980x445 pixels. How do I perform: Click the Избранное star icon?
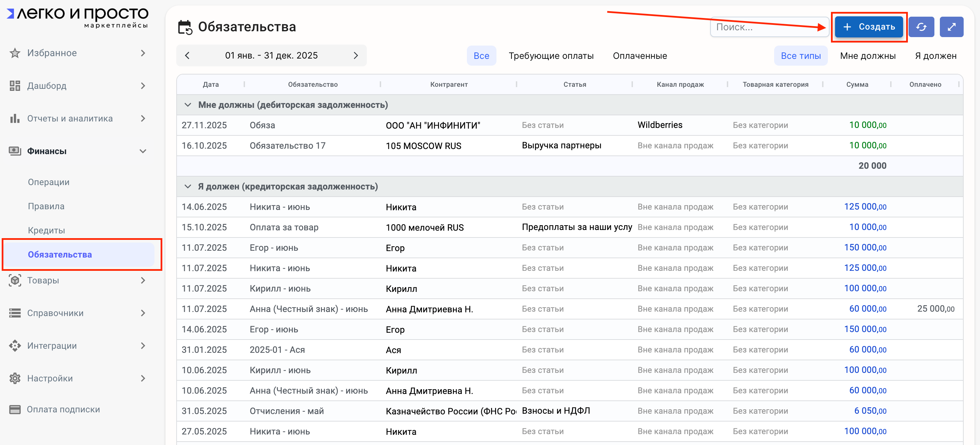click(x=15, y=53)
